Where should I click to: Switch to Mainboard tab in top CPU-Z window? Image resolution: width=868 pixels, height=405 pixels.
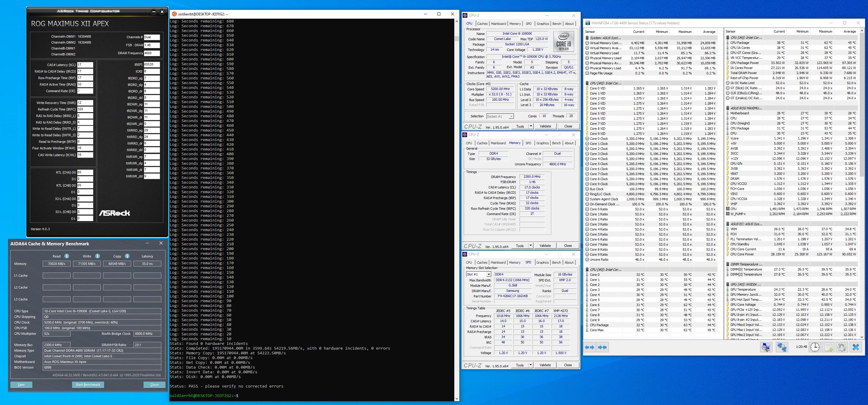[498, 24]
